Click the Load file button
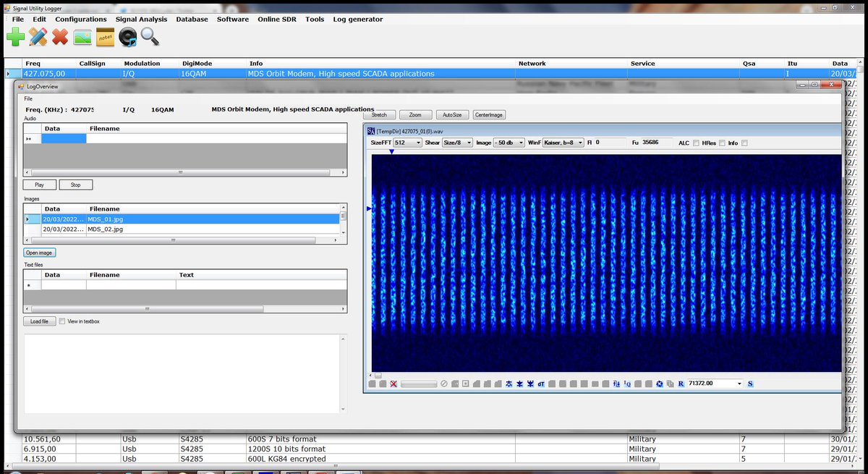The width and height of the screenshot is (868, 474). click(x=40, y=321)
